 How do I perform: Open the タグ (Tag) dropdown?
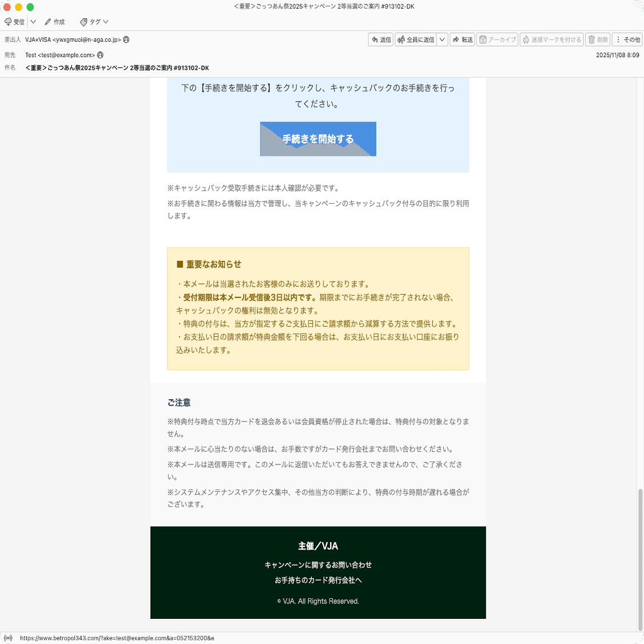tap(94, 22)
